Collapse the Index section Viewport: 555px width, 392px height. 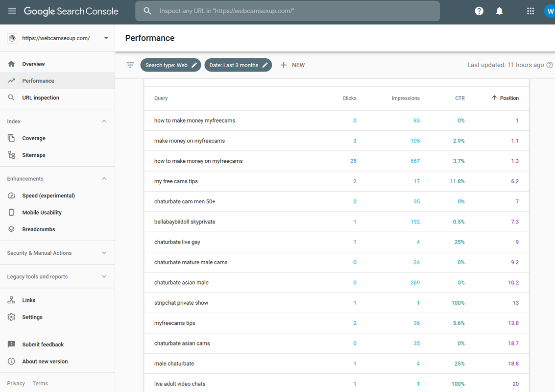point(104,121)
